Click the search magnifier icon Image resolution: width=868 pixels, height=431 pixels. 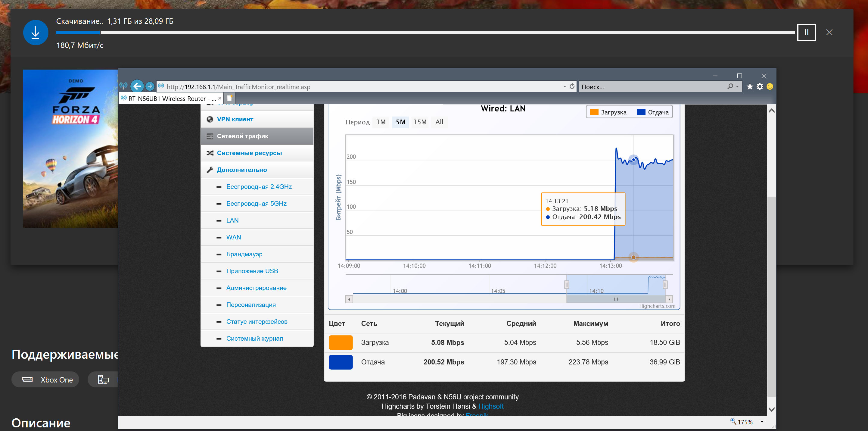[x=730, y=87]
